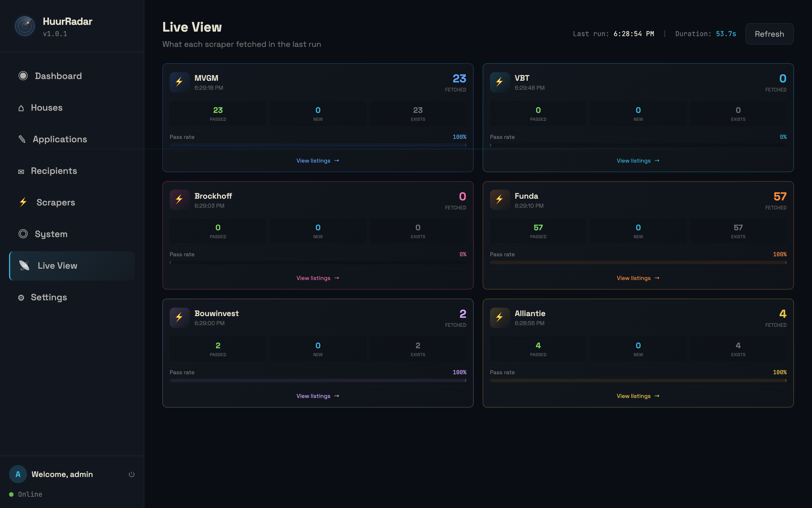Image resolution: width=812 pixels, height=508 pixels.
Task: Click the System circle icon
Action: pos(23,234)
